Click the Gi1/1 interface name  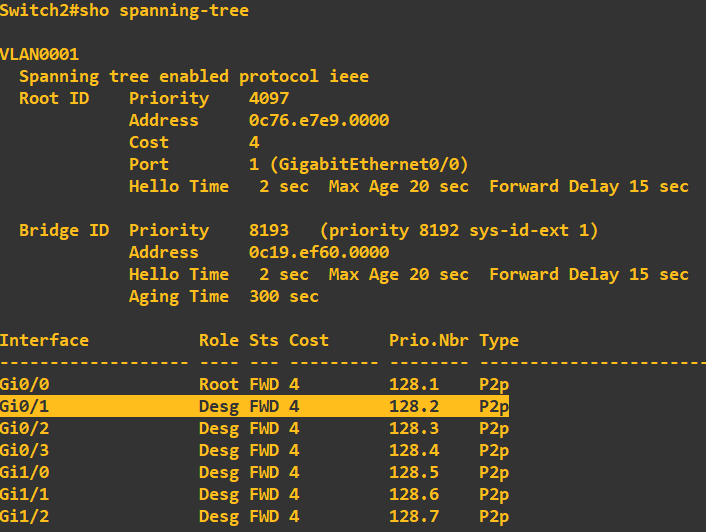click(x=25, y=494)
